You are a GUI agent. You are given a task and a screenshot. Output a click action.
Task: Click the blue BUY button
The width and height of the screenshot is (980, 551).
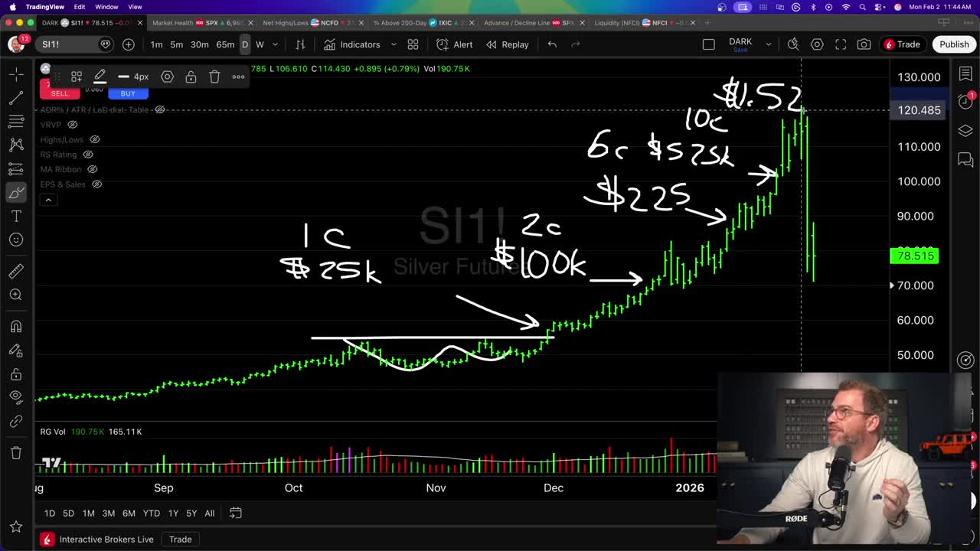pyautogui.click(x=128, y=93)
